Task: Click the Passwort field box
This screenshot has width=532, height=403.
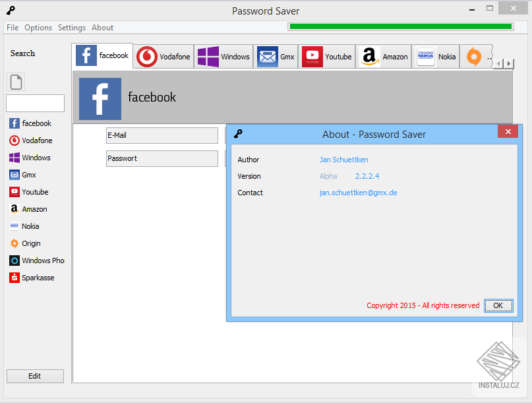Action: [x=162, y=158]
